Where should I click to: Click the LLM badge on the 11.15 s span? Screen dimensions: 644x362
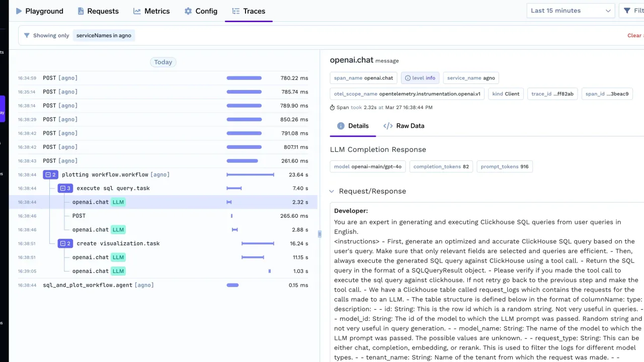point(118,257)
